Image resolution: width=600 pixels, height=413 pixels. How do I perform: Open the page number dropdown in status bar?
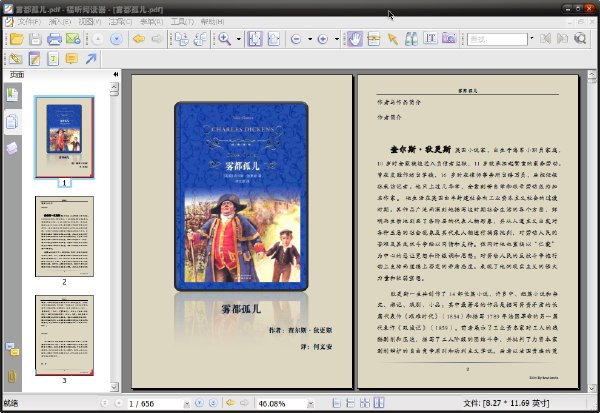[x=187, y=403]
